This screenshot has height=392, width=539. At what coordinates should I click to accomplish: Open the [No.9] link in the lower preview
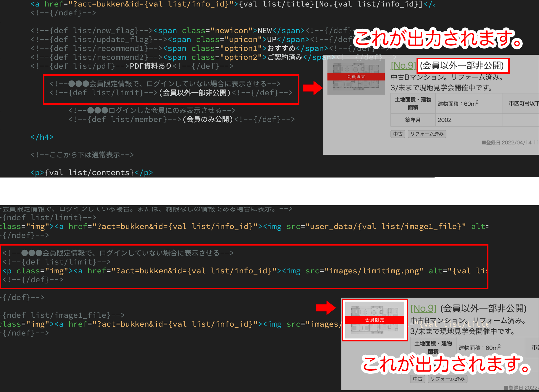pos(423,309)
